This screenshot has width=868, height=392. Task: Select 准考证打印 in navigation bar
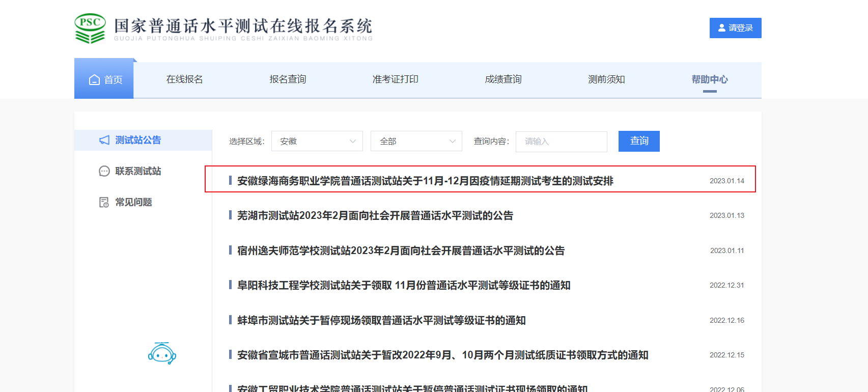pos(395,79)
